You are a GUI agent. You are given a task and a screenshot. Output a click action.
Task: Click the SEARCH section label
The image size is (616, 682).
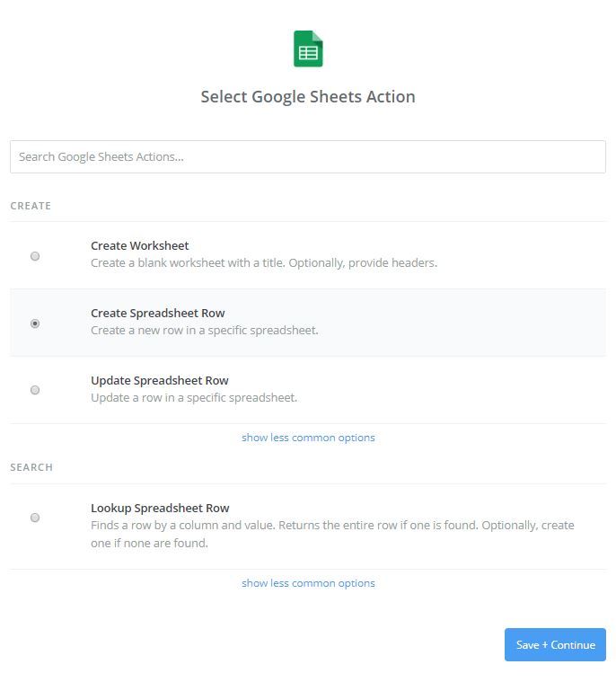[31, 467]
